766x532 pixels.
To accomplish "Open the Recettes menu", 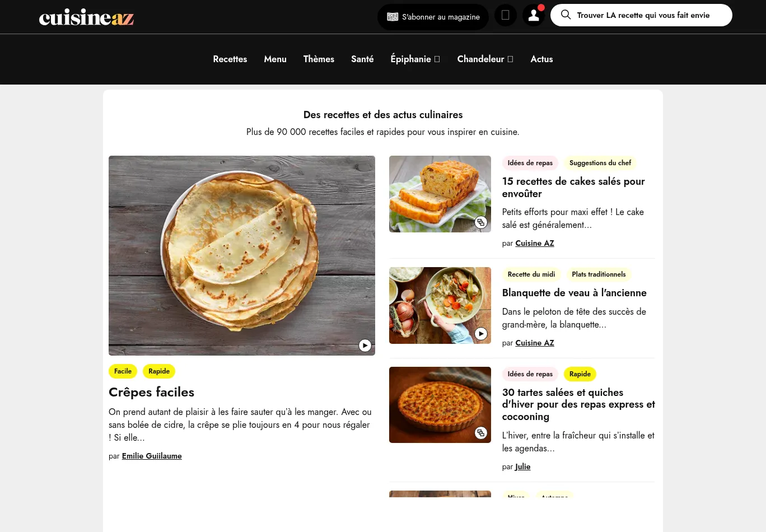I will [230, 59].
